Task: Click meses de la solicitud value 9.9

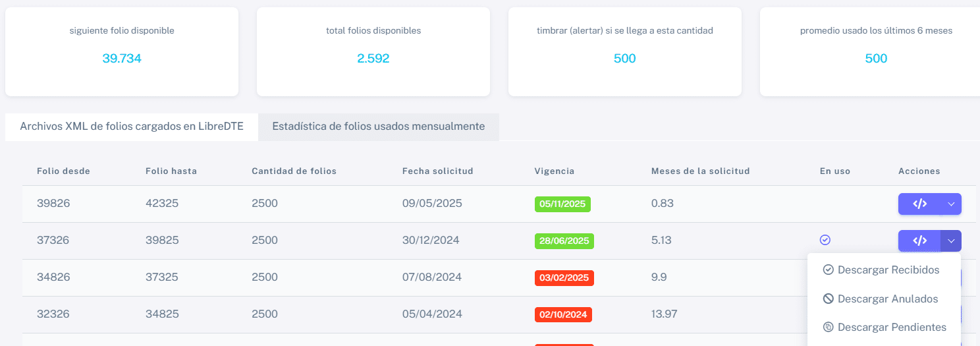Action: [x=659, y=277]
